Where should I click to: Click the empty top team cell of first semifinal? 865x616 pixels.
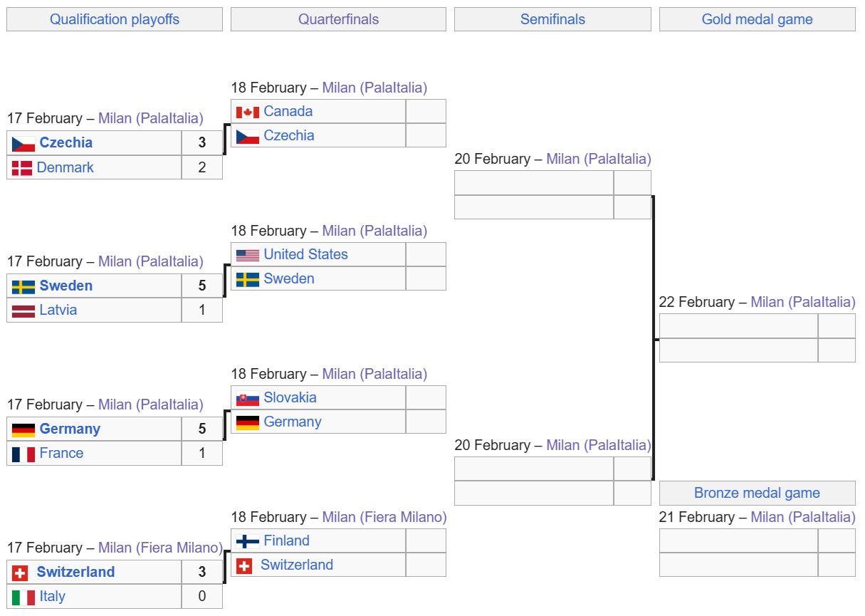534,183
